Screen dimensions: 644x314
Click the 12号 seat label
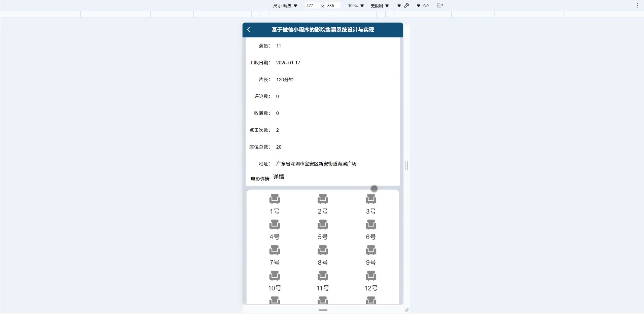371,288
